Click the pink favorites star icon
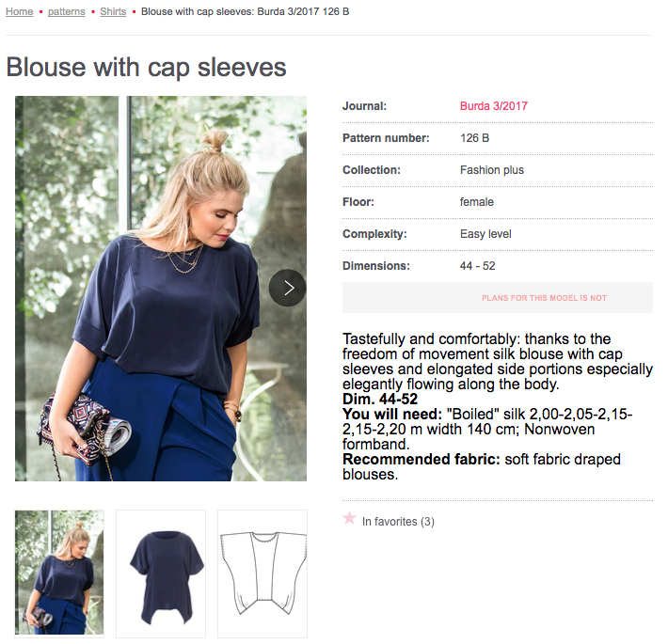 (349, 518)
